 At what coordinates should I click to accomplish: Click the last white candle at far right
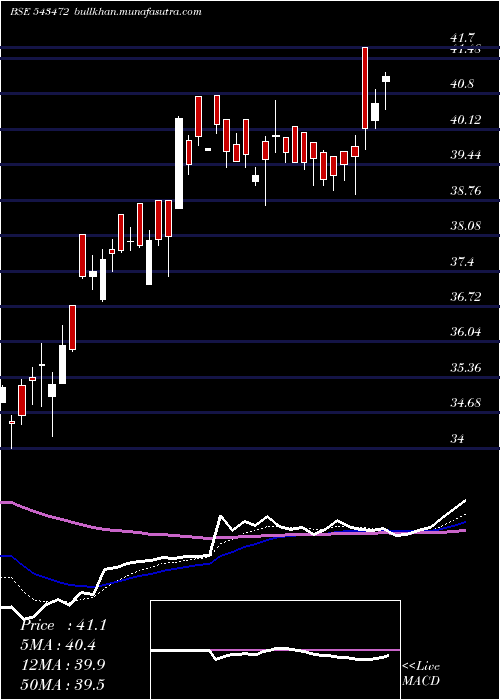pyautogui.click(x=386, y=79)
